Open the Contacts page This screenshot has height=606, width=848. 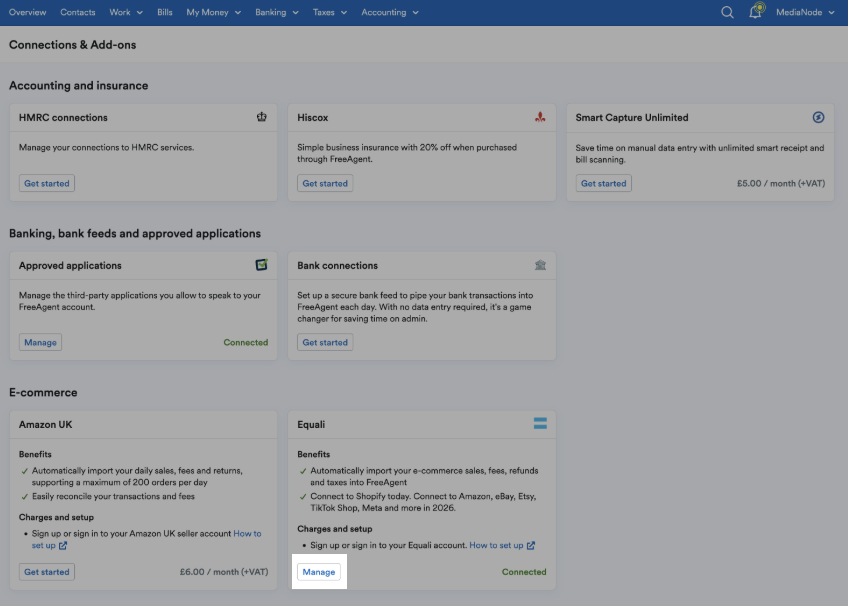78,12
